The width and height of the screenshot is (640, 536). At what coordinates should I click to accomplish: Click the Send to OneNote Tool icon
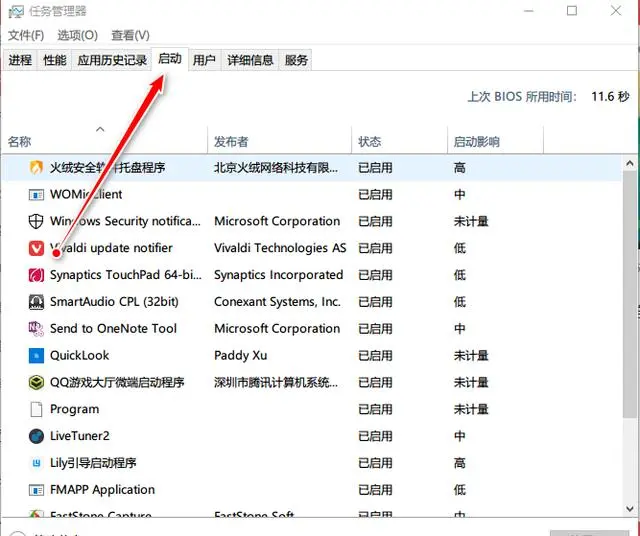36,329
